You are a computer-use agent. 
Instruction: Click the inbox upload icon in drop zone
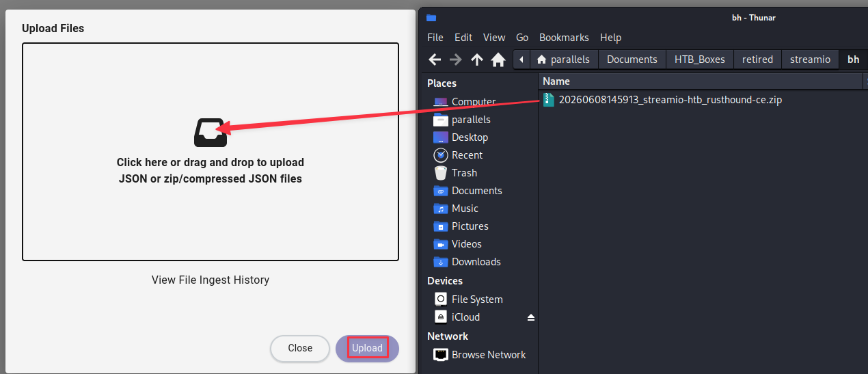coord(210,133)
